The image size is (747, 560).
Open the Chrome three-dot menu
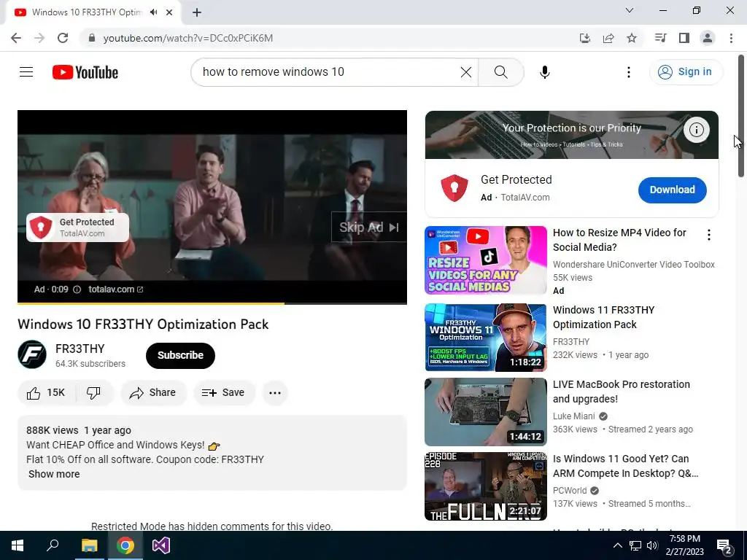(x=731, y=38)
